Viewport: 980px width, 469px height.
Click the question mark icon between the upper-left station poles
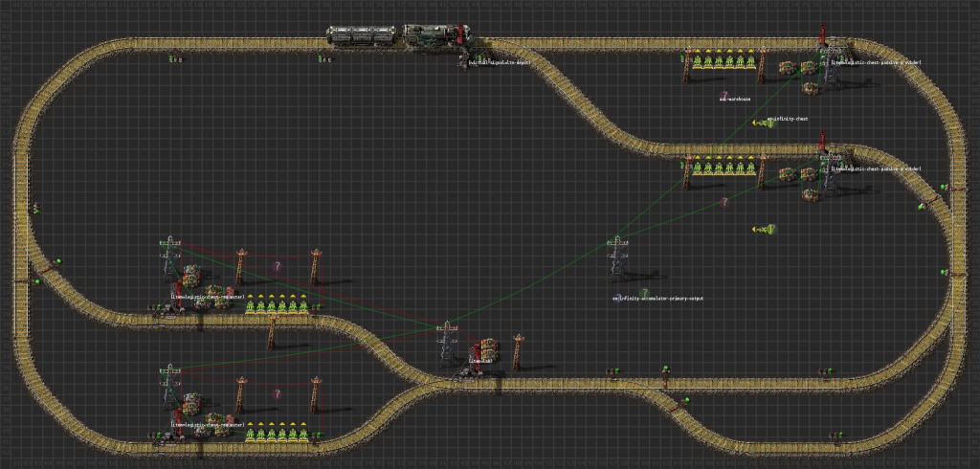[x=277, y=266]
